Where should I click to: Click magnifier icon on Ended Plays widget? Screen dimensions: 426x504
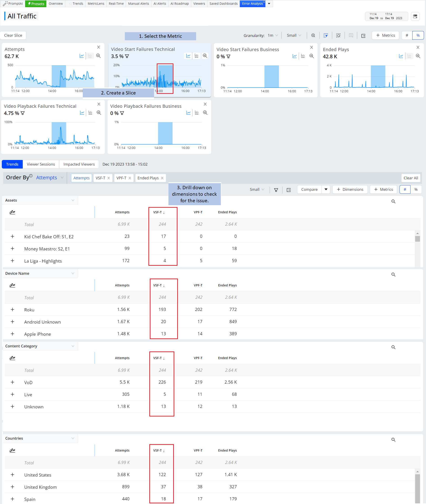click(x=418, y=56)
